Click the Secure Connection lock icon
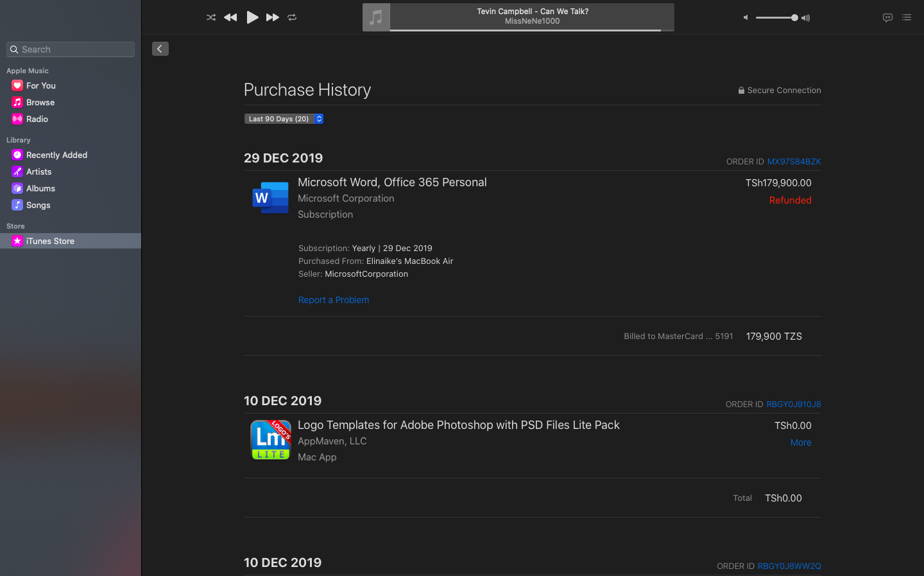Image resolution: width=924 pixels, height=576 pixels. click(x=741, y=91)
